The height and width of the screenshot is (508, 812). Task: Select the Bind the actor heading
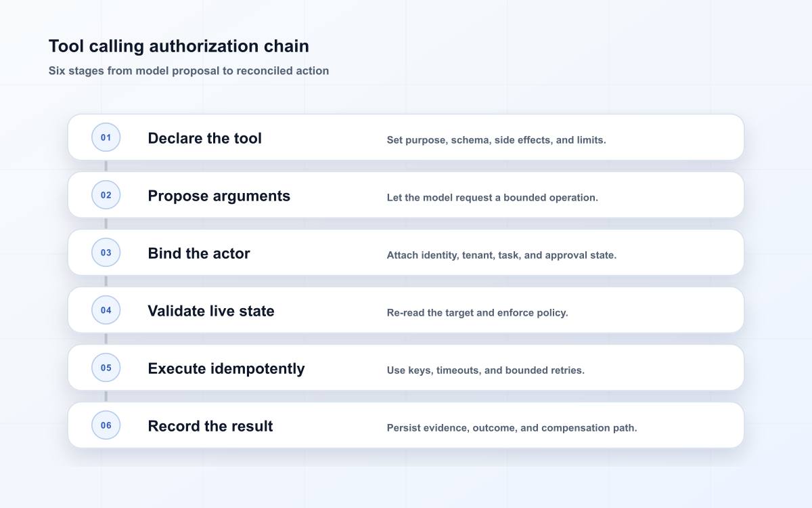199,253
